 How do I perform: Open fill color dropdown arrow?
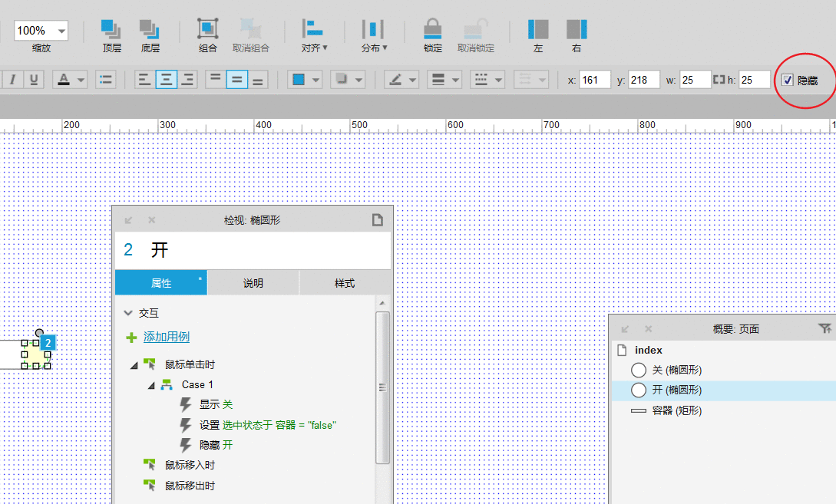coord(316,81)
